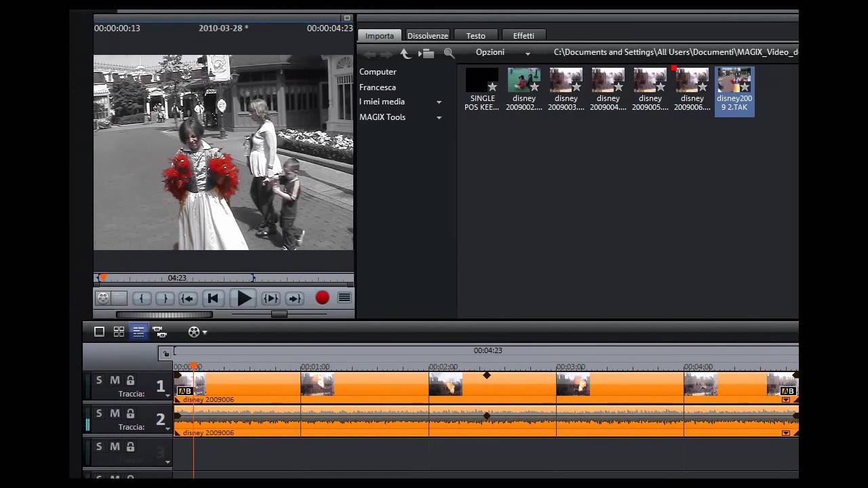Switch to the Effetti tab

pyautogui.click(x=524, y=35)
